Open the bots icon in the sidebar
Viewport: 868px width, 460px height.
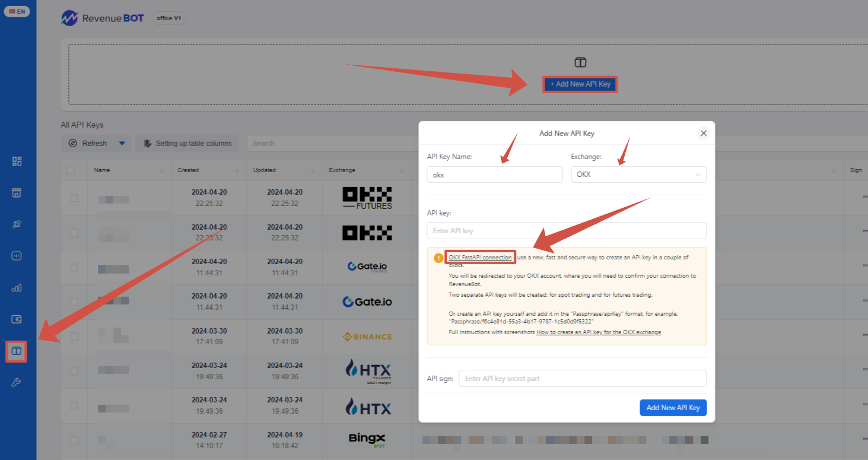[17, 256]
